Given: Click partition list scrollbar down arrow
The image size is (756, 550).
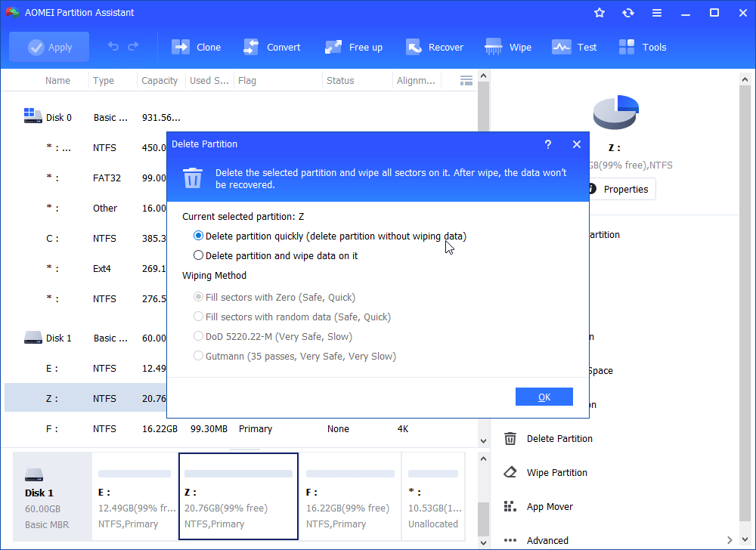Looking at the screenshot, I should pos(484,440).
